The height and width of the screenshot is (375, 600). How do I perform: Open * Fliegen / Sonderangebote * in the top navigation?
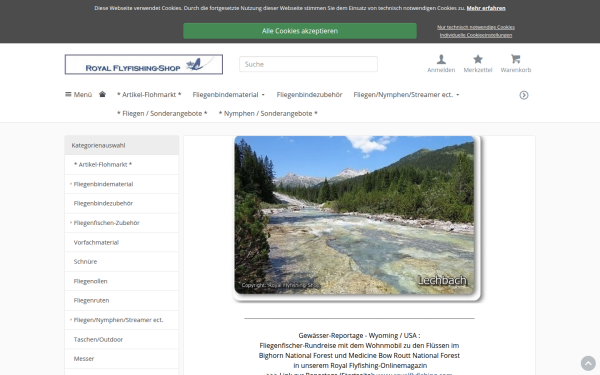click(162, 113)
